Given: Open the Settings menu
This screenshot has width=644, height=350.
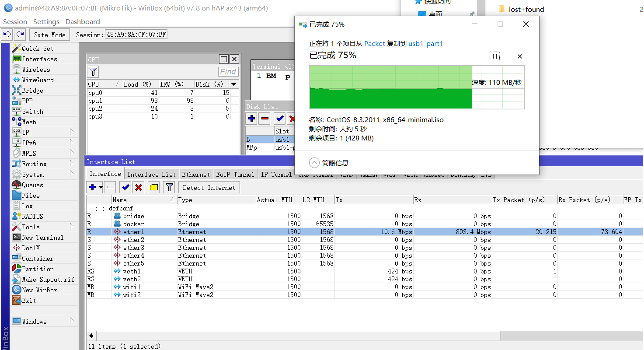Looking at the screenshot, I should [x=46, y=21].
